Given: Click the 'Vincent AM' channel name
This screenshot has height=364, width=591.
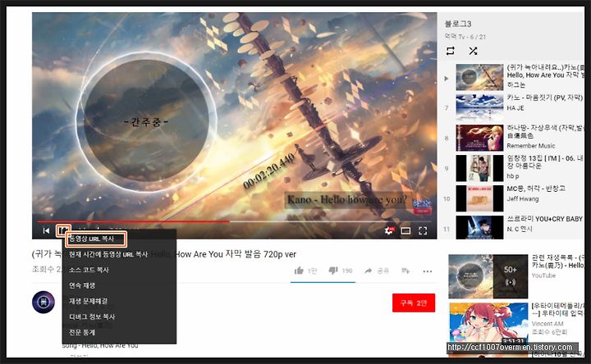Looking at the screenshot, I should (x=547, y=324).
